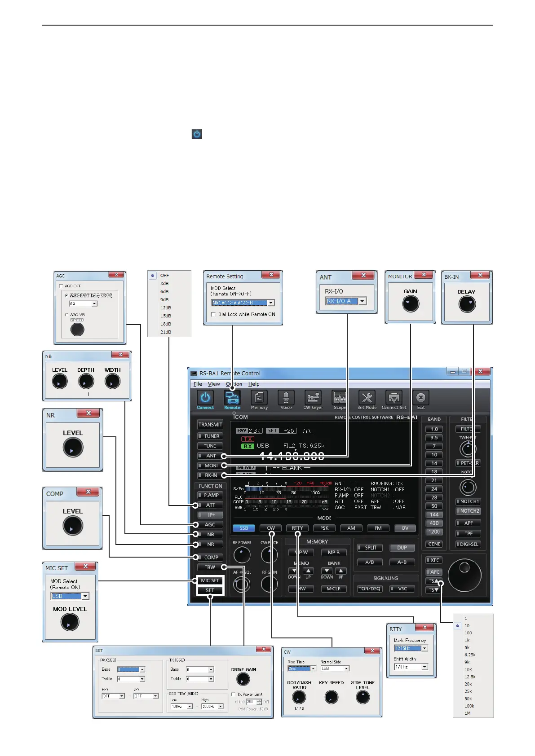Open the Memory toolbar icon

point(259,398)
